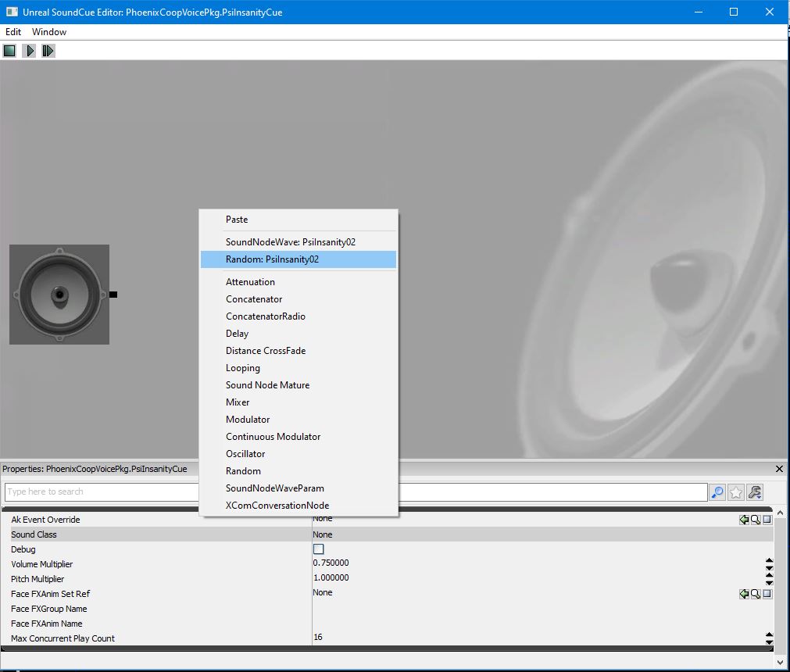
Task: Select Random: PsiInsanity02 in the context menu
Action: (298, 259)
